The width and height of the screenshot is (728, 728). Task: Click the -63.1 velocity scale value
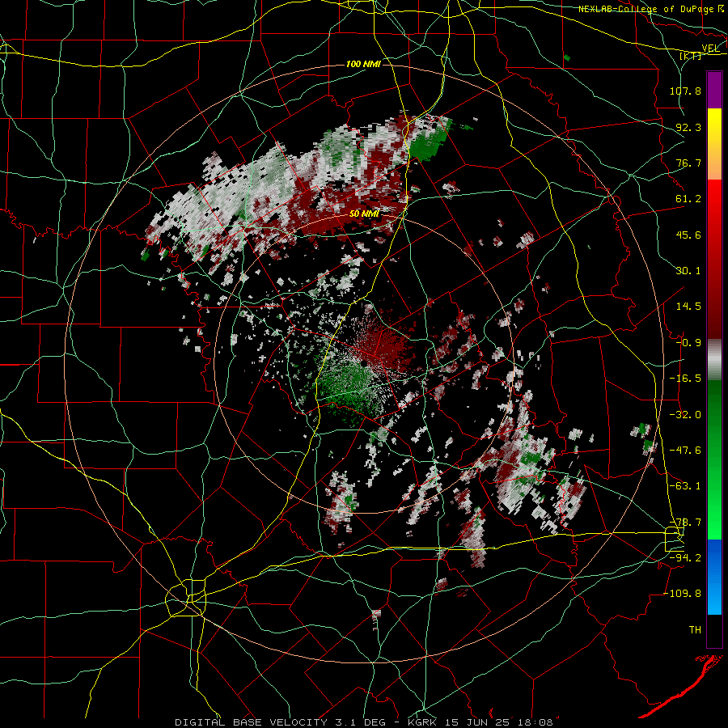coord(685,486)
